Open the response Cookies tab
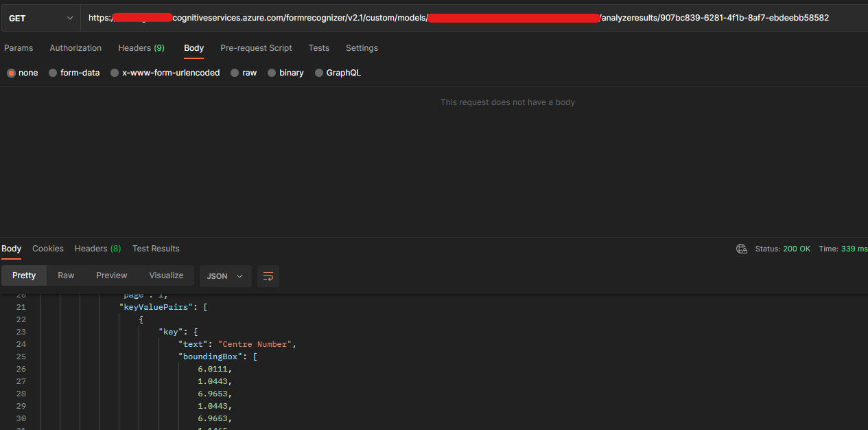The image size is (868, 430). [48, 249]
